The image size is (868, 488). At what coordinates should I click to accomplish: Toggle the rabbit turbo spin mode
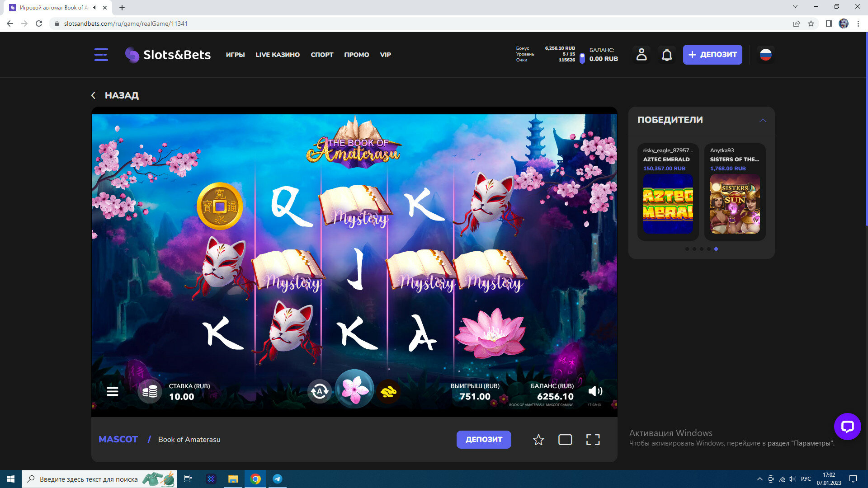(388, 391)
